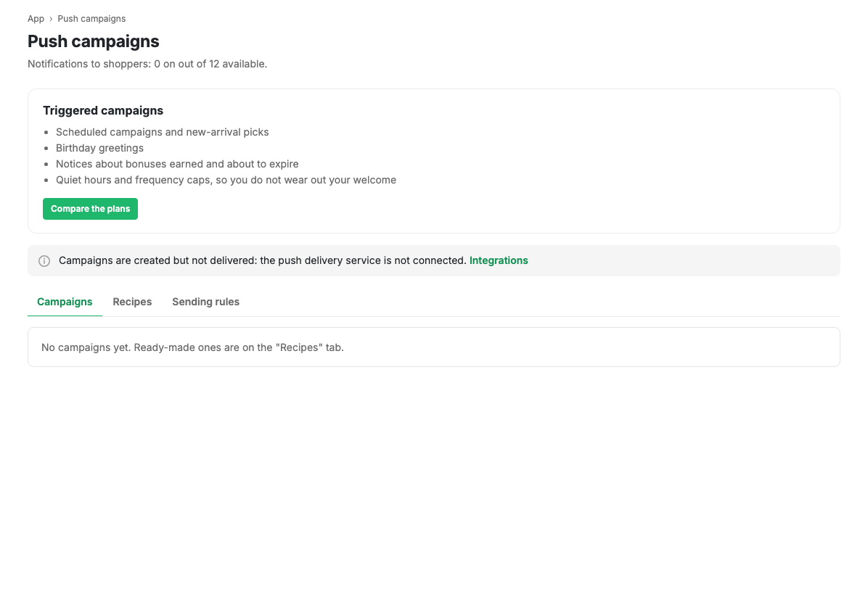Switch to the Recipes tab
Viewport: 868px width, 615px height.
[132, 302]
